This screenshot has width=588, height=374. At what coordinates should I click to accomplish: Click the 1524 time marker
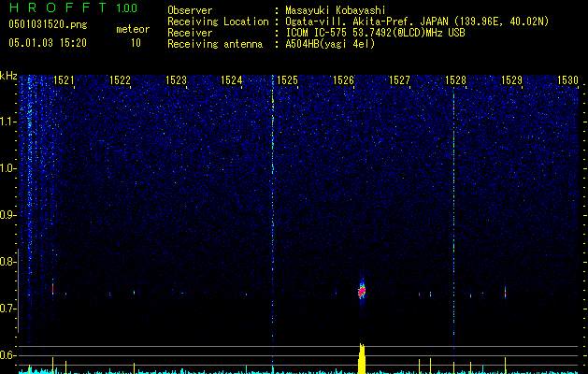point(232,80)
